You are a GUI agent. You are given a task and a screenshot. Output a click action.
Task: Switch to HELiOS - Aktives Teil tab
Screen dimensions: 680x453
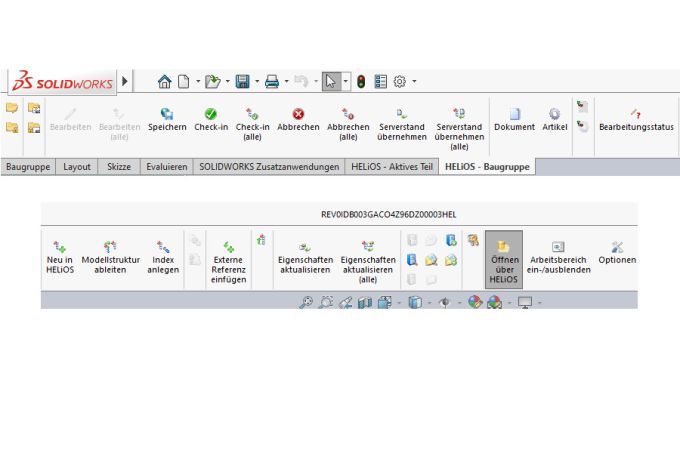393,167
